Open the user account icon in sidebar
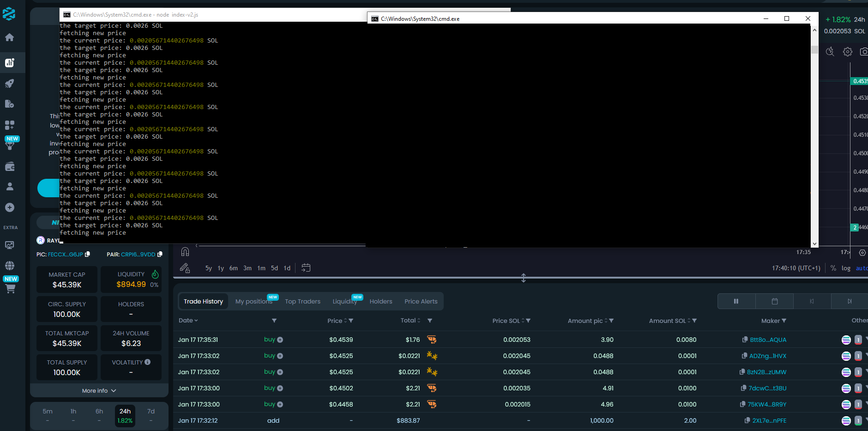This screenshot has width=868, height=431. tap(9, 187)
